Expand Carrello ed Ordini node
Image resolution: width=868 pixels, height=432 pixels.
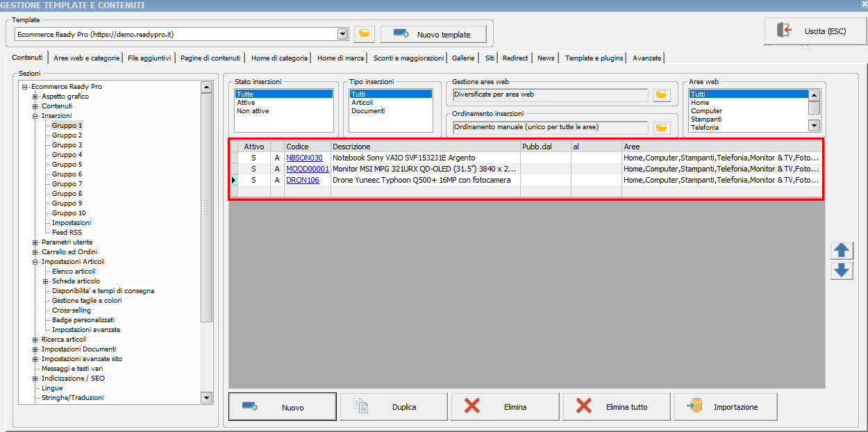(35, 252)
